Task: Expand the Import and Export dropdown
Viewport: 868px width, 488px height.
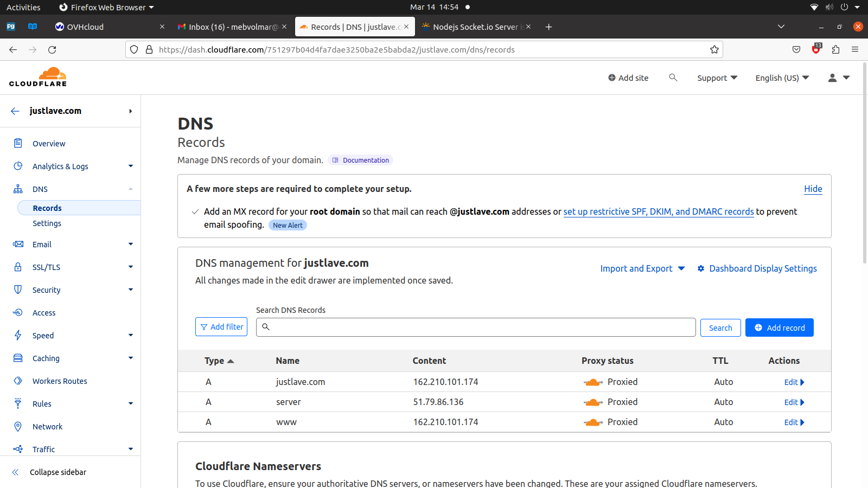Action: click(x=642, y=268)
